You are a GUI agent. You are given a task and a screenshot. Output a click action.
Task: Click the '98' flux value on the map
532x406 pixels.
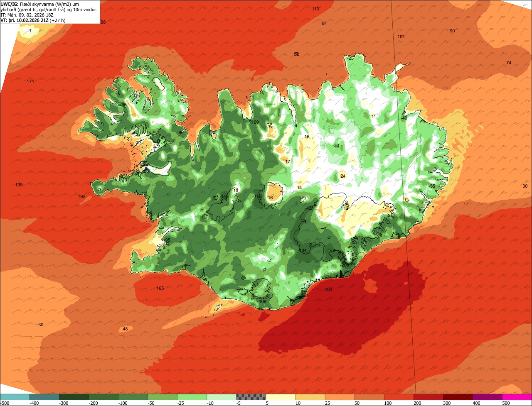point(103,22)
